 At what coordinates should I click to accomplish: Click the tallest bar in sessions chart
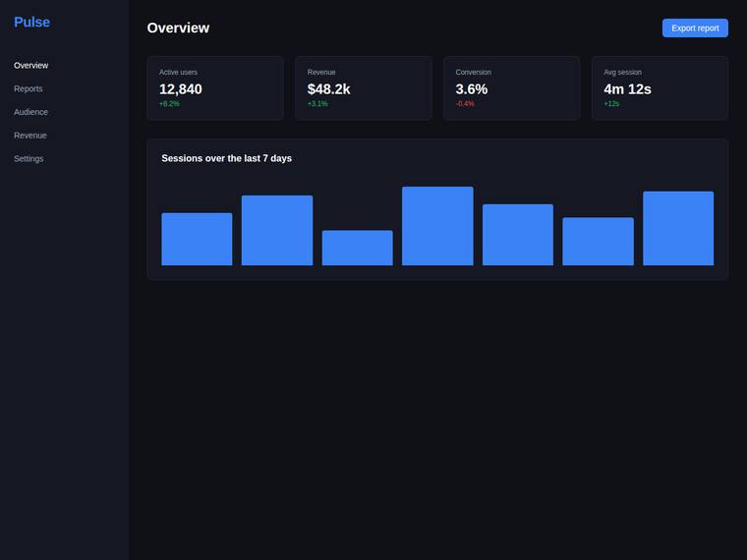437,226
